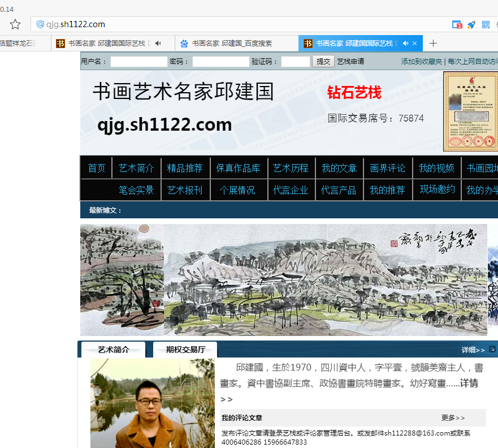
Task: Go to 首页 in the navigation menu
Action: click(x=96, y=168)
